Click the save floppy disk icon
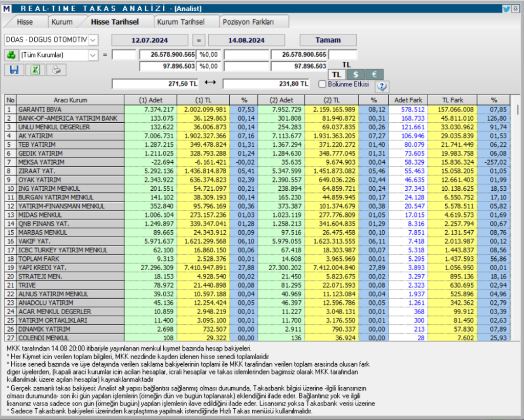Image resolution: width=524 pixels, height=420 pixels. (14, 70)
